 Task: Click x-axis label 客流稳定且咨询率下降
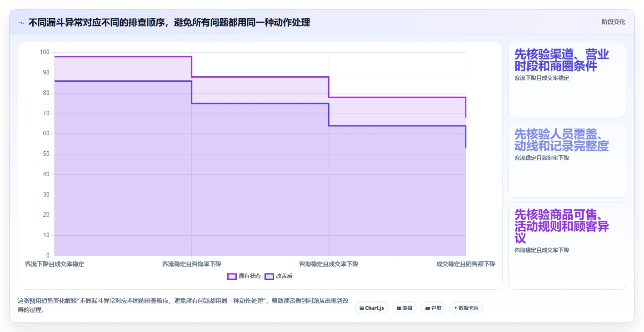click(x=192, y=264)
